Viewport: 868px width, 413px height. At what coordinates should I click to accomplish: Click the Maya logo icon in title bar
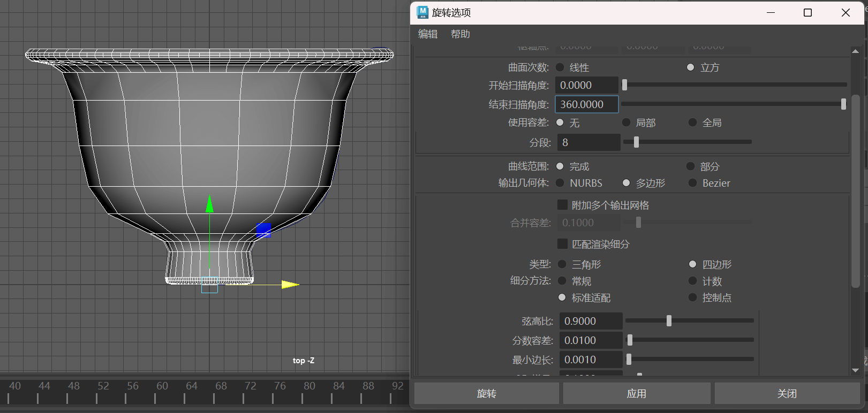422,12
